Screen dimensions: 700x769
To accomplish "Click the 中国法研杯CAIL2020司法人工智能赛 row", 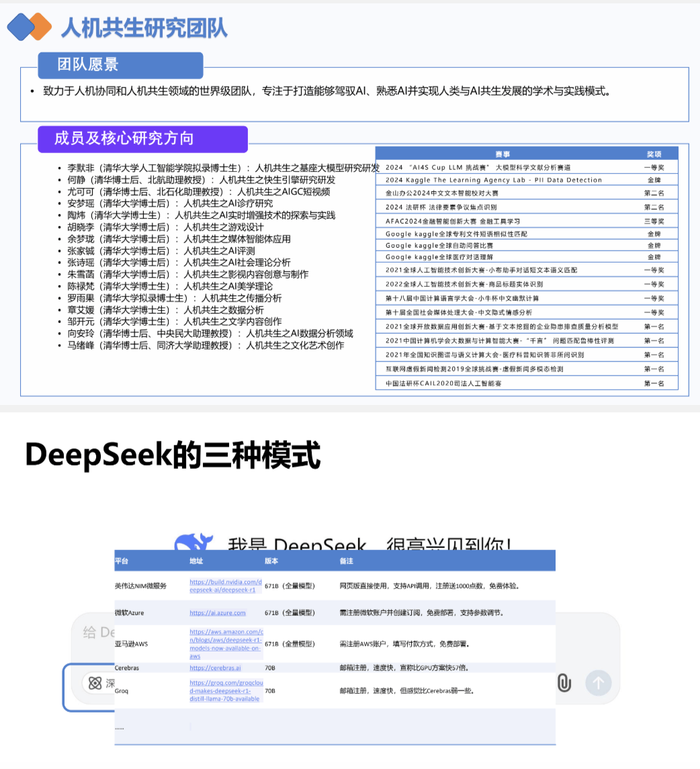I will [x=527, y=383].
